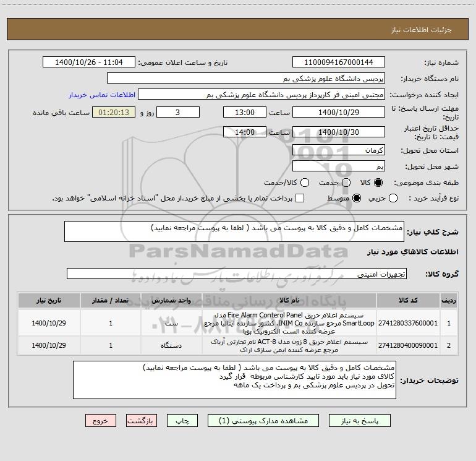Click the شماره نیاز field 1100094167000144

339,62
